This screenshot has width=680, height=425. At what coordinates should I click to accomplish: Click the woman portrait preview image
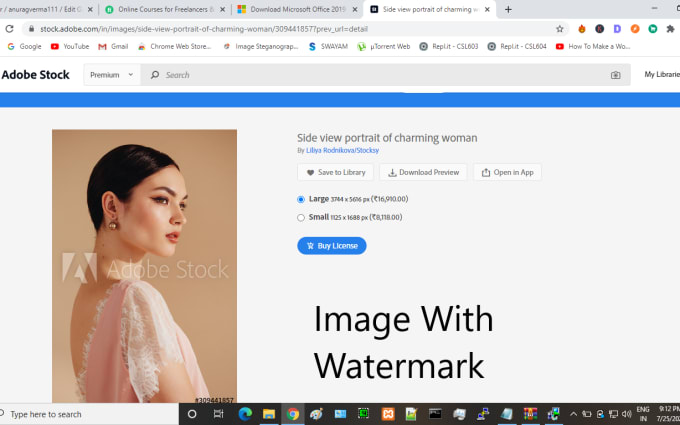144,266
